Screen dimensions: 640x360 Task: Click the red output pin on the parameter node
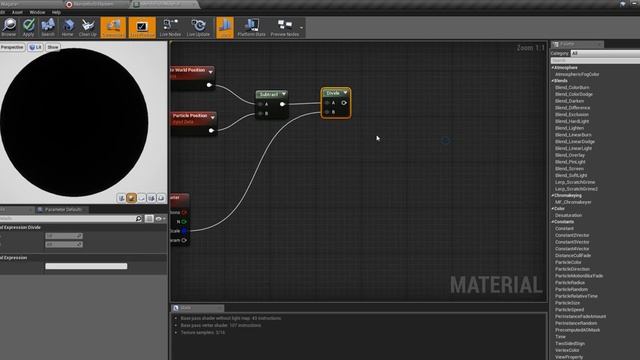coord(184,212)
